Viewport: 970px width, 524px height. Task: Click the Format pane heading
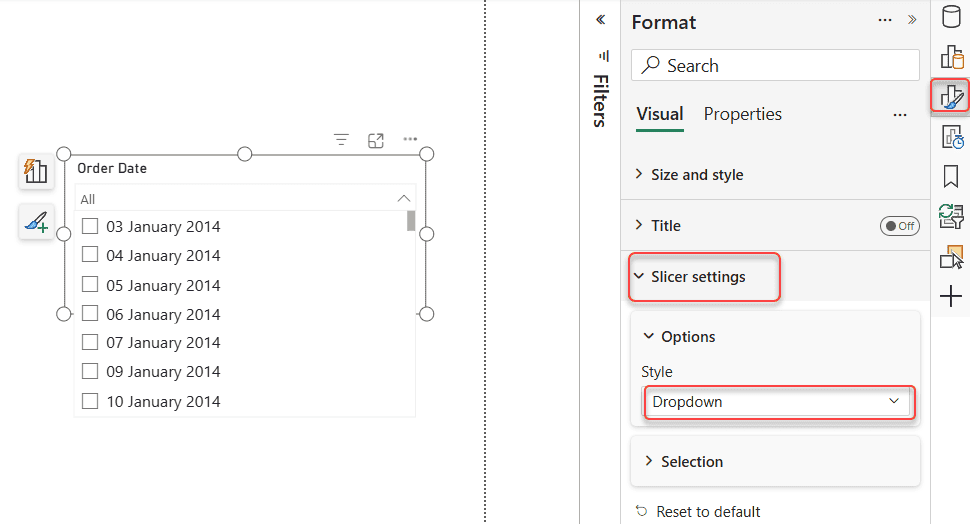(x=664, y=22)
